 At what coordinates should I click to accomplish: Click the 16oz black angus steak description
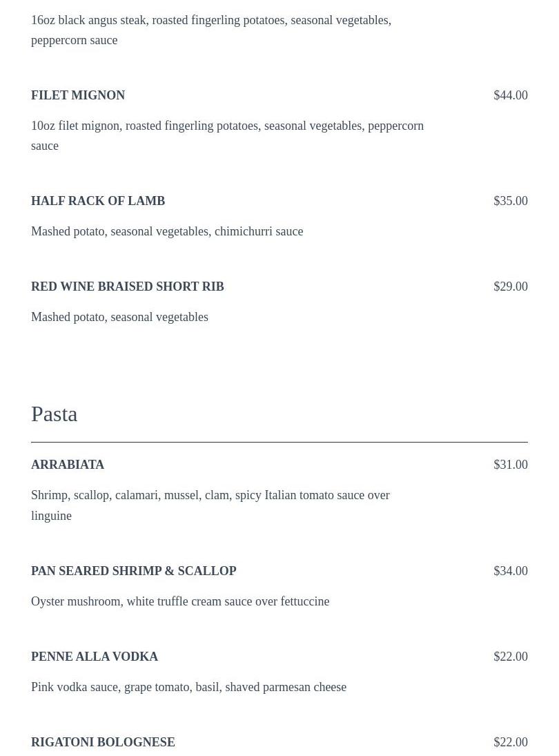click(x=211, y=30)
